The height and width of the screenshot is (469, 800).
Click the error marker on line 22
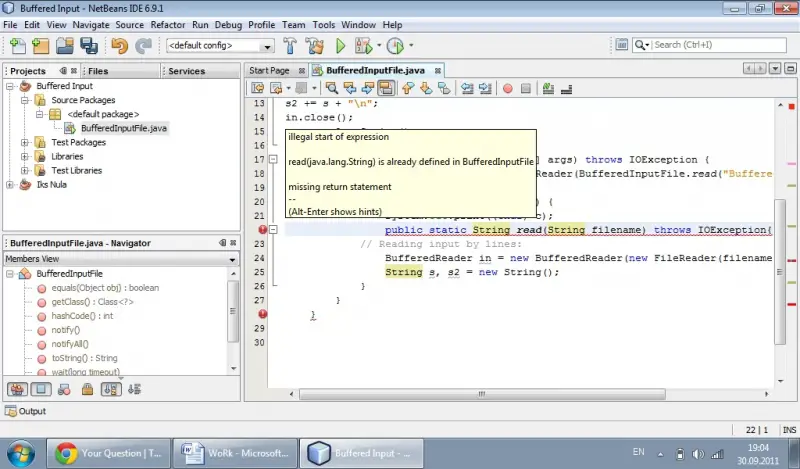[262, 230]
